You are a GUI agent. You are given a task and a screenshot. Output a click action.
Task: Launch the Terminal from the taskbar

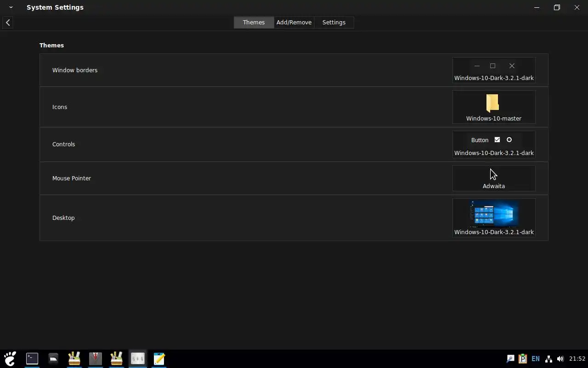click(32, 359)
